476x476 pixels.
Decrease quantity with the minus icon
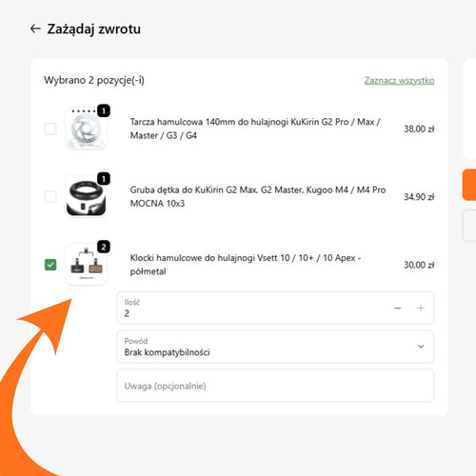(398, 308)
